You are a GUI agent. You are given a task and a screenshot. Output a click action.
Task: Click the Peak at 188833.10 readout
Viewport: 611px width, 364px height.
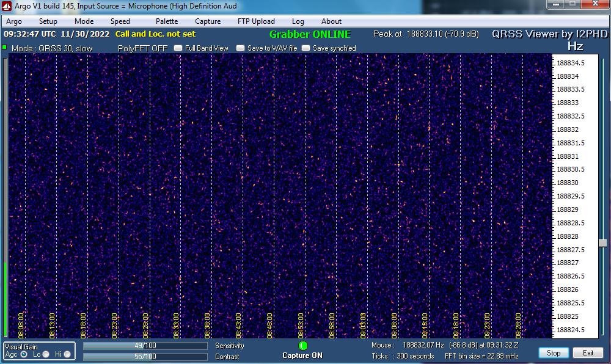pos(426,34)
